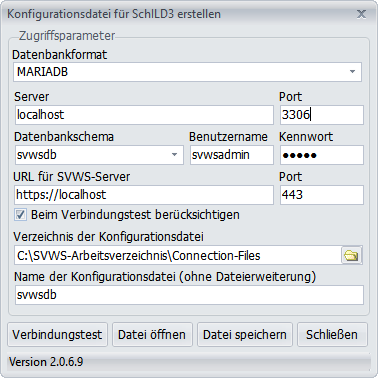Click the SVWS Port field showing 443
The width and height of the screenshot is (378, 378).
click(322, 195)
